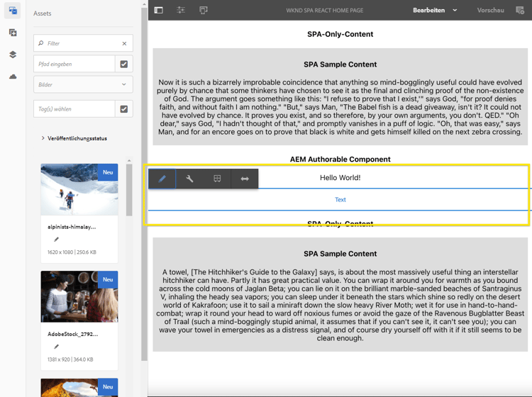Open annotations icon at top right
Screen dimensions: 532x397
click(520, 10)
